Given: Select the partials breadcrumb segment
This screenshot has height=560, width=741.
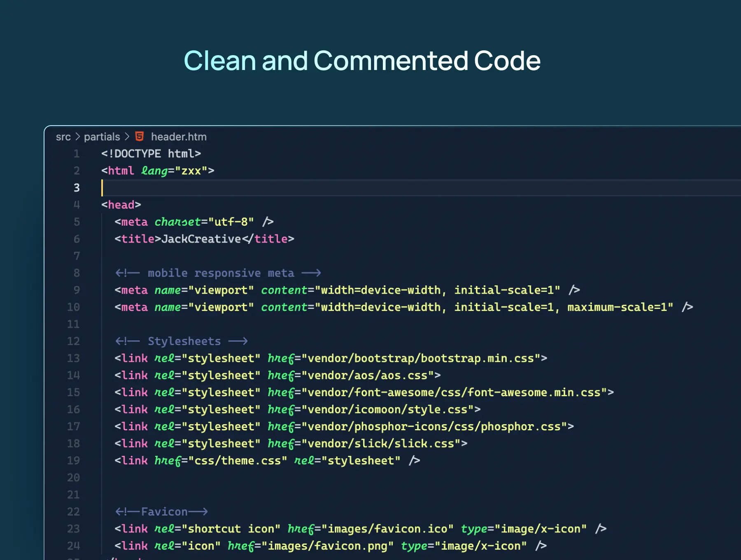Looking at the screenshot, I should click(102, 137).
